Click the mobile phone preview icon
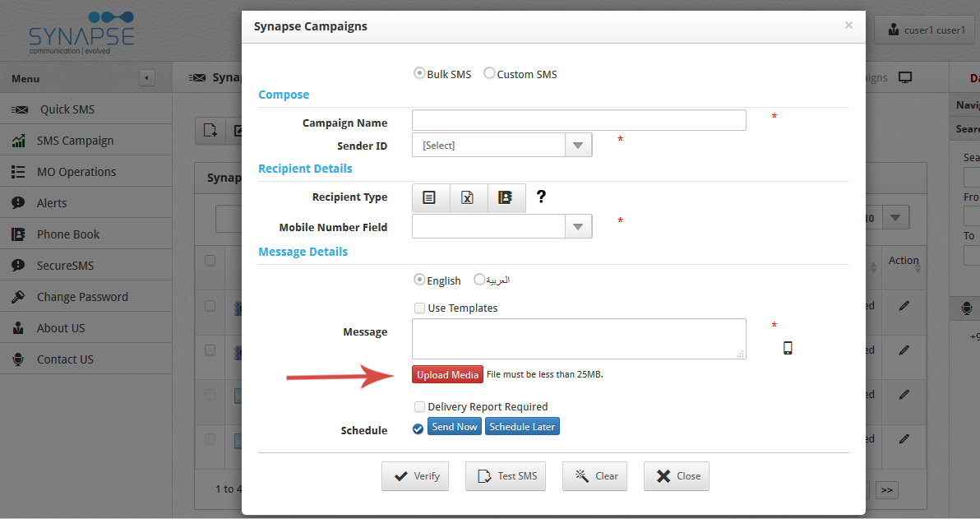980x519 pixels. pyautogui.click(x=788, y=348)
